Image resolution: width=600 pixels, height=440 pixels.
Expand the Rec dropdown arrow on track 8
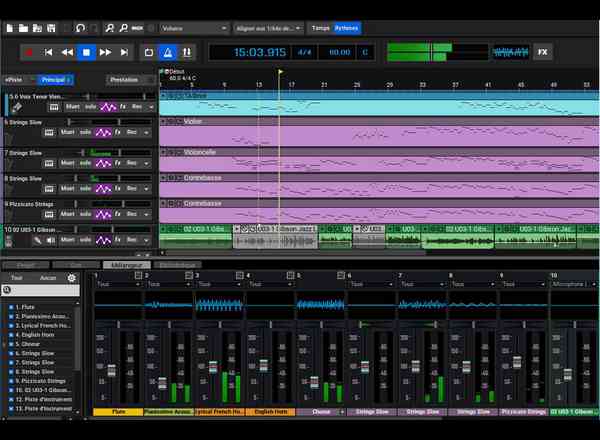147,187
